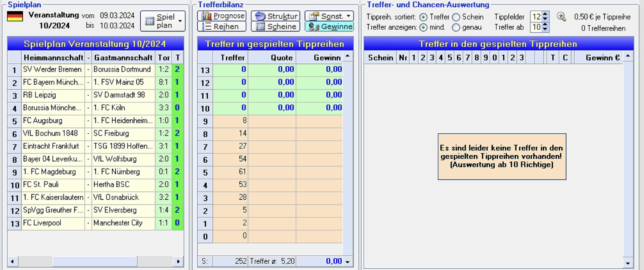
Task: Increase the Tippfelder value with up arrow
Action: pos(545,15)
